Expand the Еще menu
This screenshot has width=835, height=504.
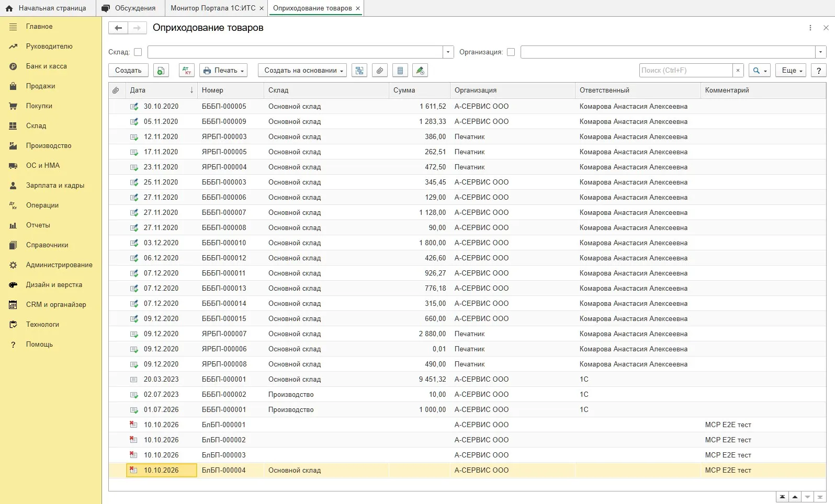[x=792, y=71]
